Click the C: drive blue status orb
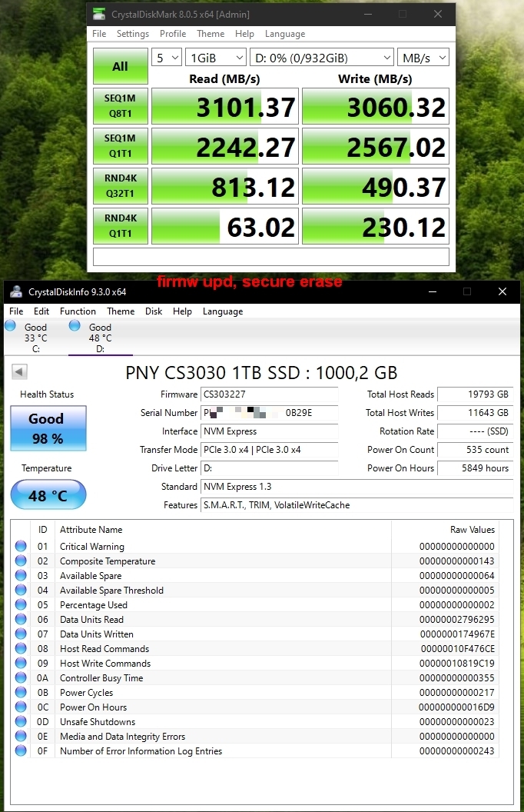 [x=10, y=326]
